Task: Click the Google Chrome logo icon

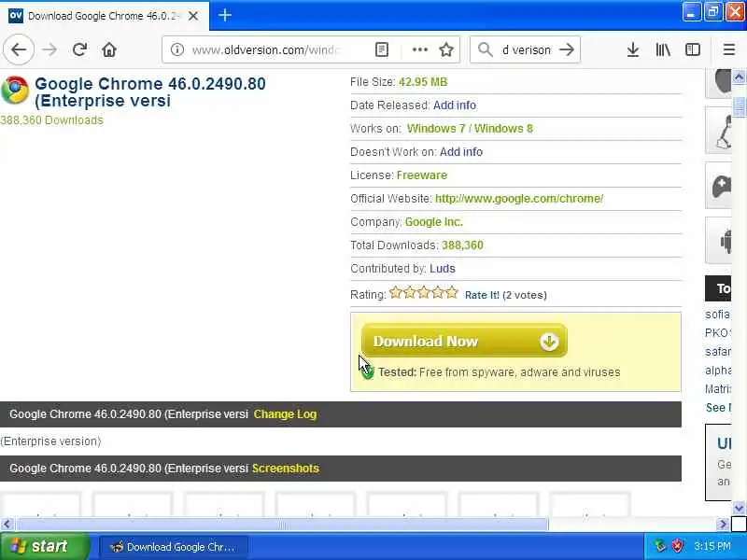Action: [x=15, y=90]
